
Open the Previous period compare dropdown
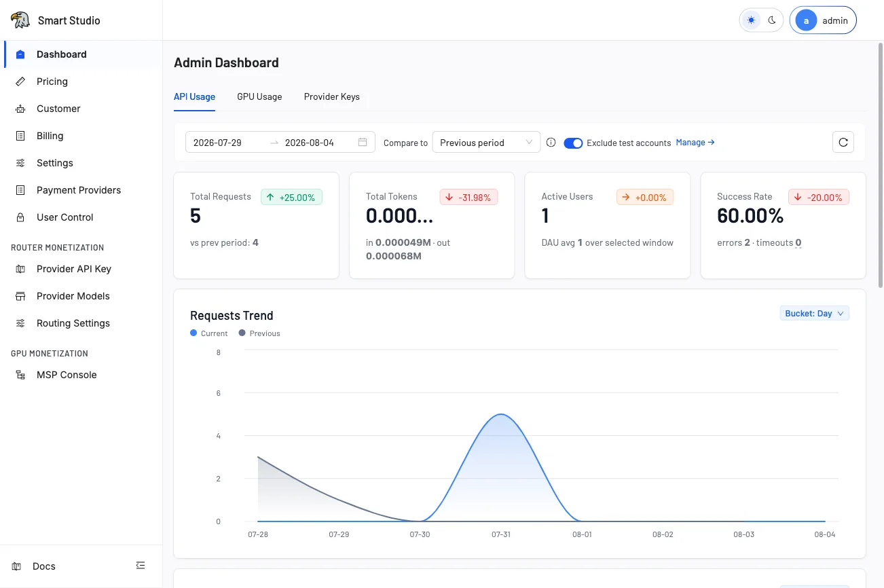pyautogui.click(x=486, y=142)
